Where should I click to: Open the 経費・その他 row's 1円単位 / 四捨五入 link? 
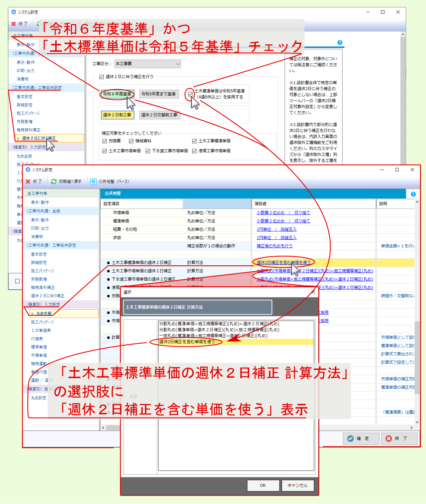pos(277,229)
